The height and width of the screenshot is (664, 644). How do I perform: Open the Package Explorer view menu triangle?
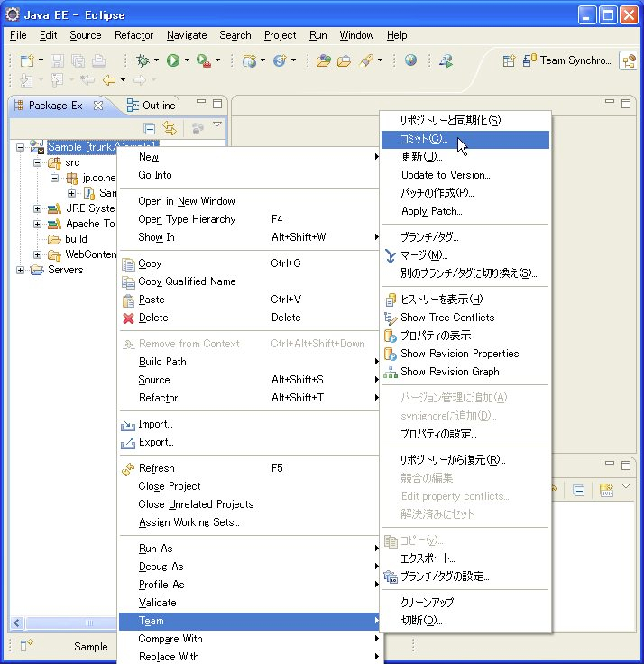click(x=217, y=124)
